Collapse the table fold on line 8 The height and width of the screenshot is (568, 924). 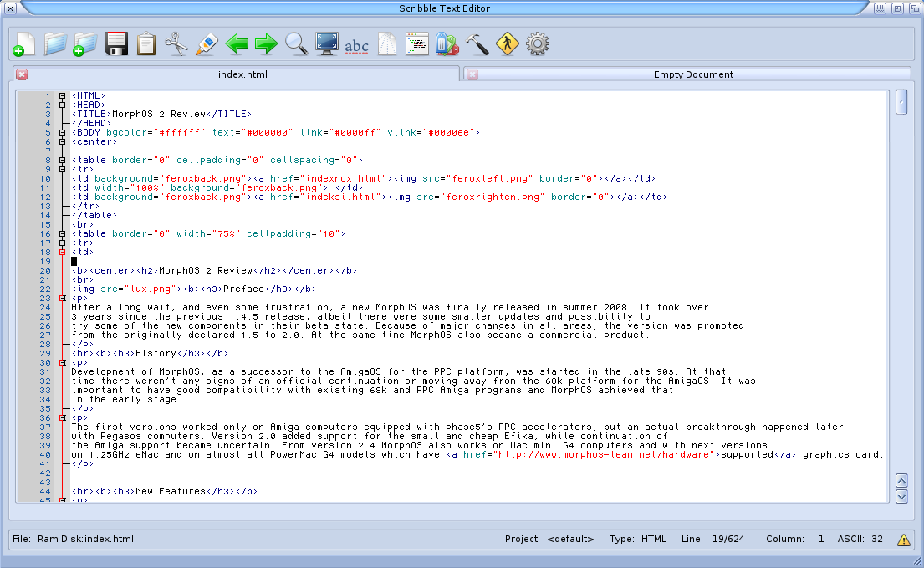click(x=63, y=161)
